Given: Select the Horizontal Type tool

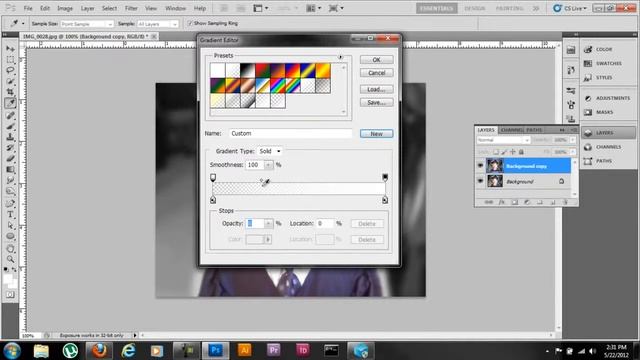Looking at the screenshot, I should pos(10,215).
